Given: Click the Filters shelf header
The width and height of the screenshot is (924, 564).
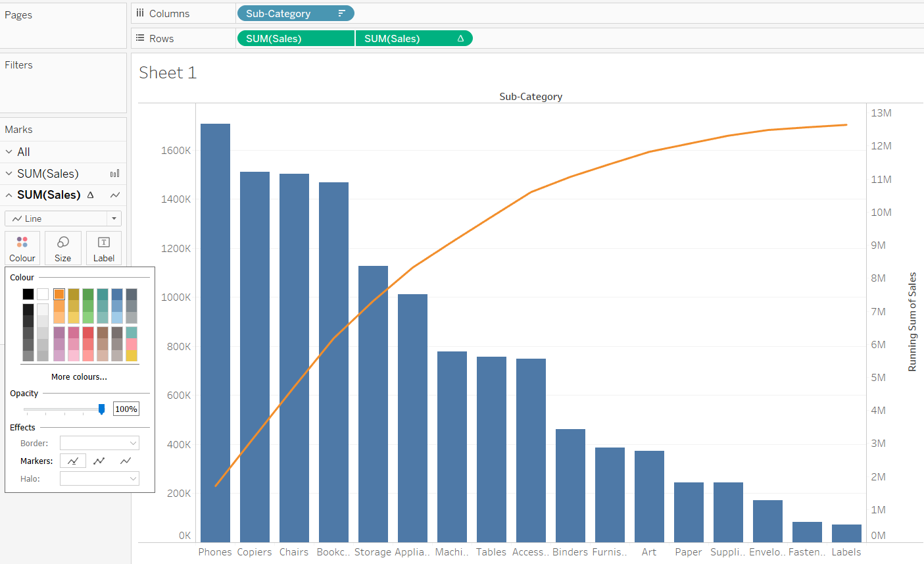Looking at the screenshot, I should [18, 65].
